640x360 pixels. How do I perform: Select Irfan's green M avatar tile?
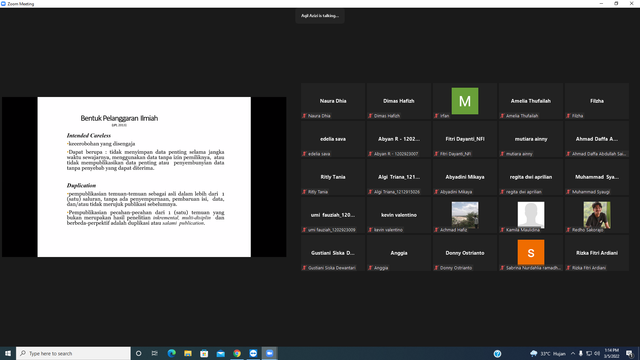click(x=465, y=101)
